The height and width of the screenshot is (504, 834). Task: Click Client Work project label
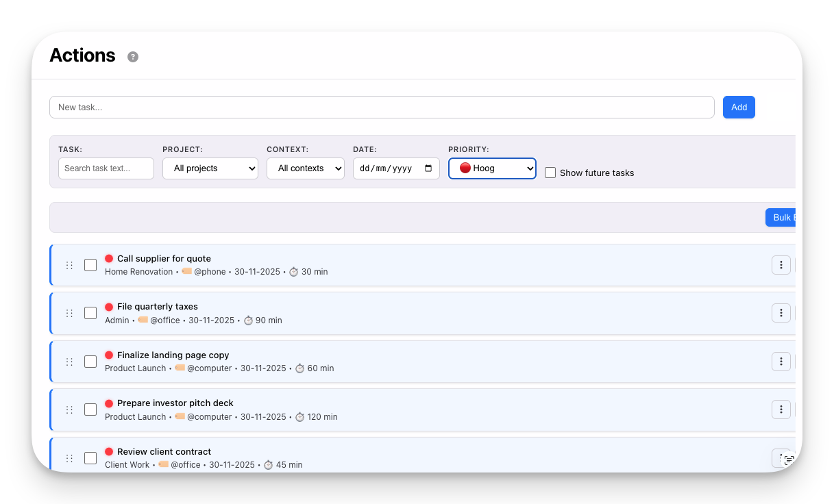point(127,465)
